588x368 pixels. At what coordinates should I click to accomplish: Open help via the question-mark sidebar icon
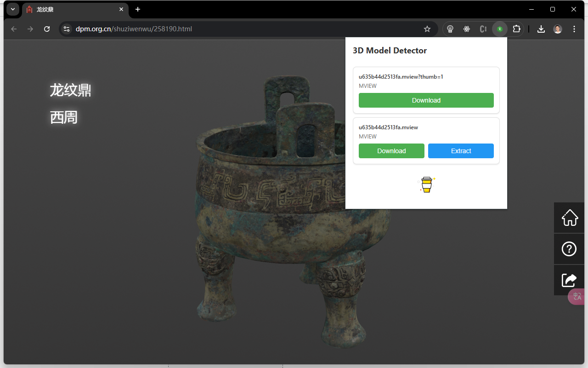click(569, 249)
